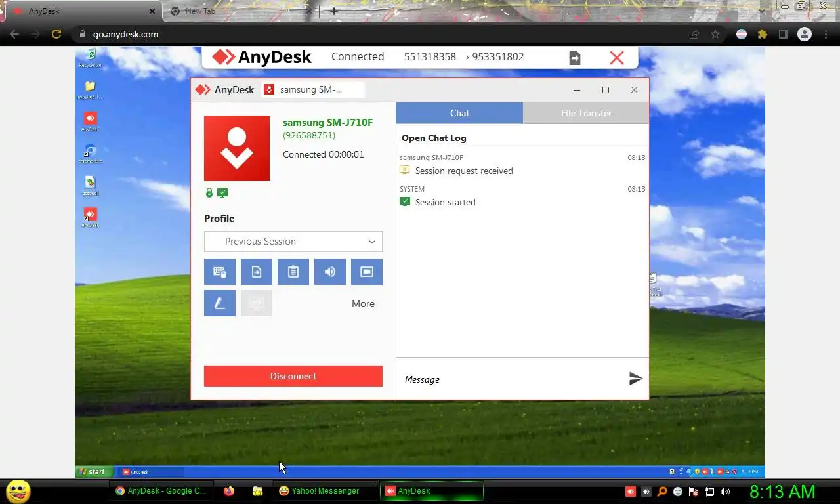Open AnyDesk - Google Chrome taskbar item

(161, 491)
